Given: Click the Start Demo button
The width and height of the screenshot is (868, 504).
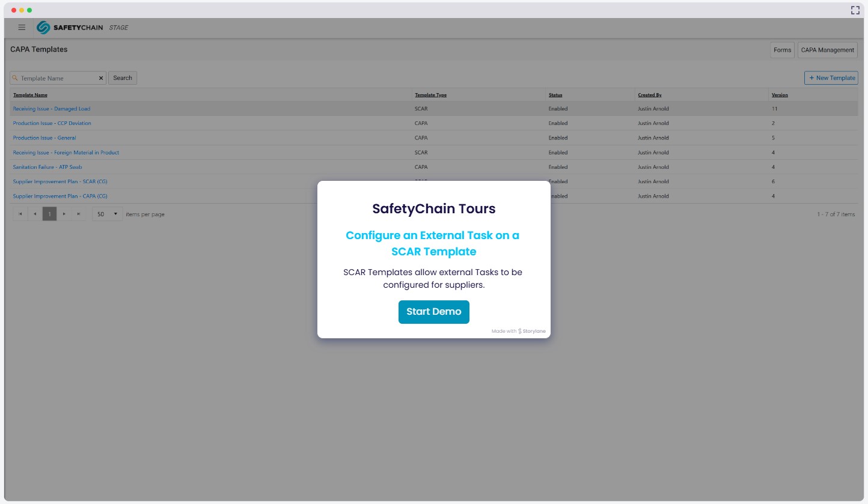Looking at the screenshot, I should tap(434, 312).
